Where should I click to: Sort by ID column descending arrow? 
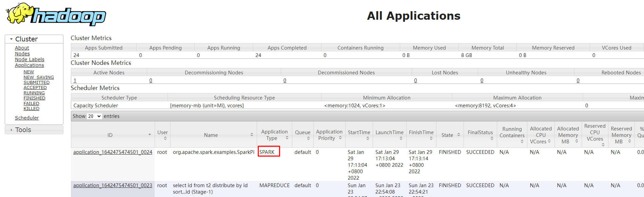[x=150, y=135]
